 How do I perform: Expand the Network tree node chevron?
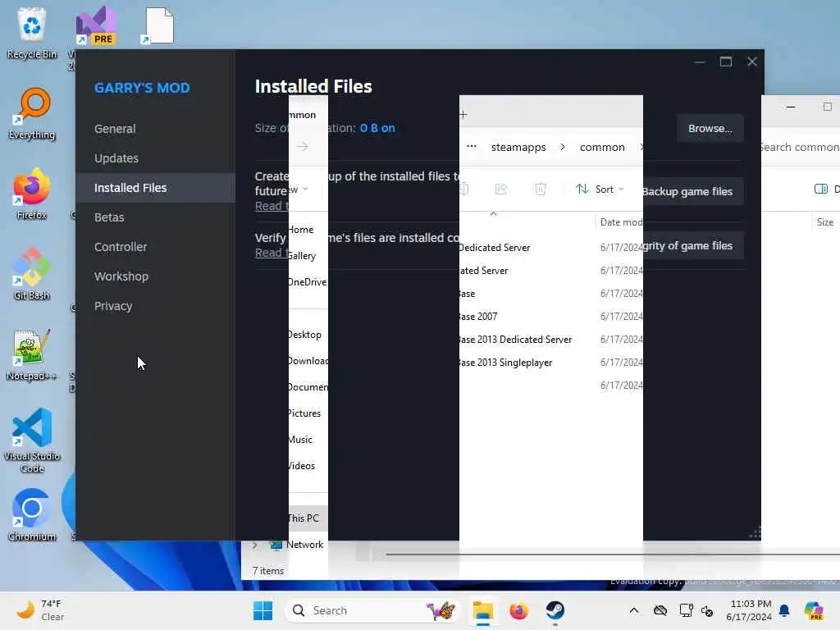(255, 545)
